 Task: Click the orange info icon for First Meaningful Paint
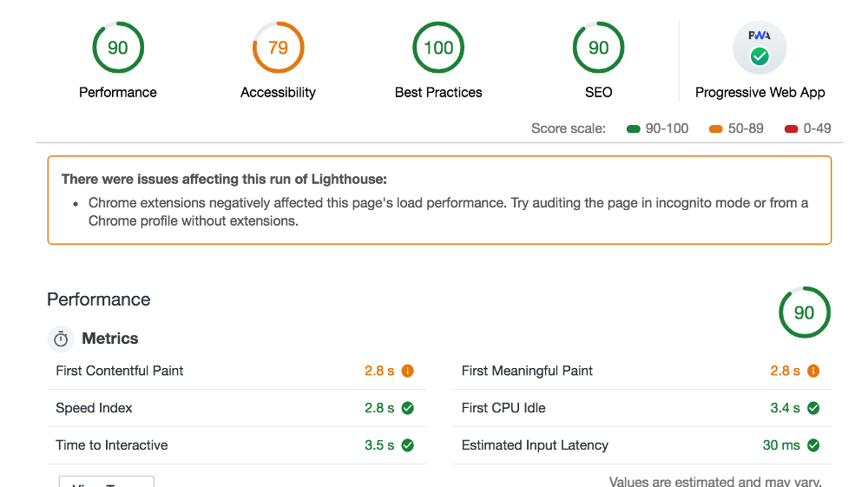click(x=813, y=371)
